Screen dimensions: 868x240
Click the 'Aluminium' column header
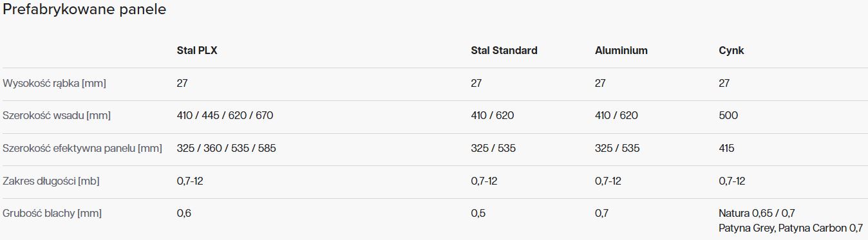(621, 50)
